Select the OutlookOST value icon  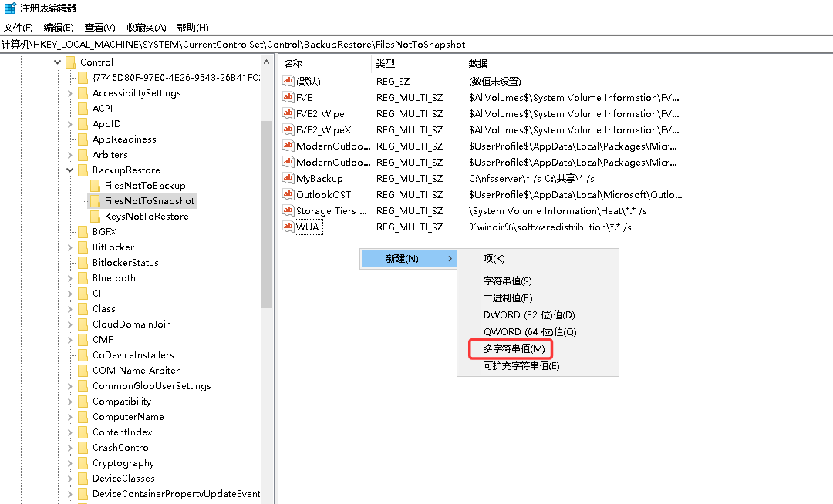pos(288,194)
